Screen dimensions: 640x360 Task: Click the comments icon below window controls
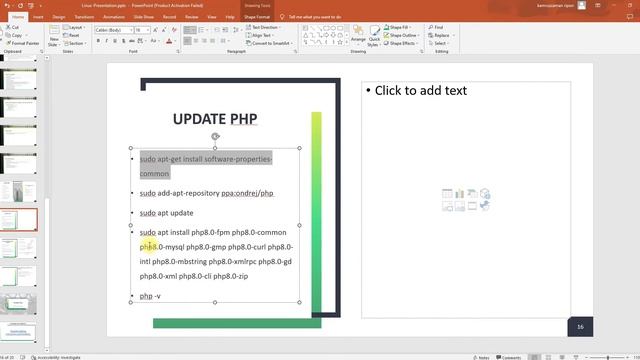click(x=629, y=17)
